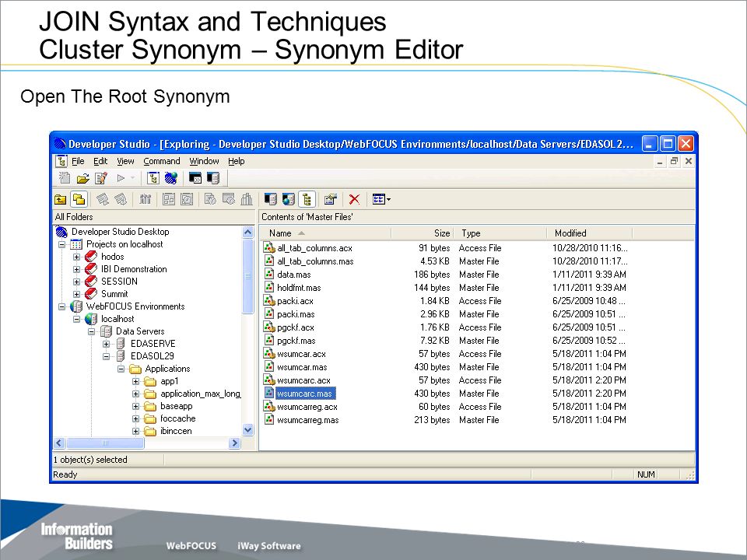Viewport: 747px width, 560px height.
Task: Select the holdfmt.mas file
Action: [299, 288]
